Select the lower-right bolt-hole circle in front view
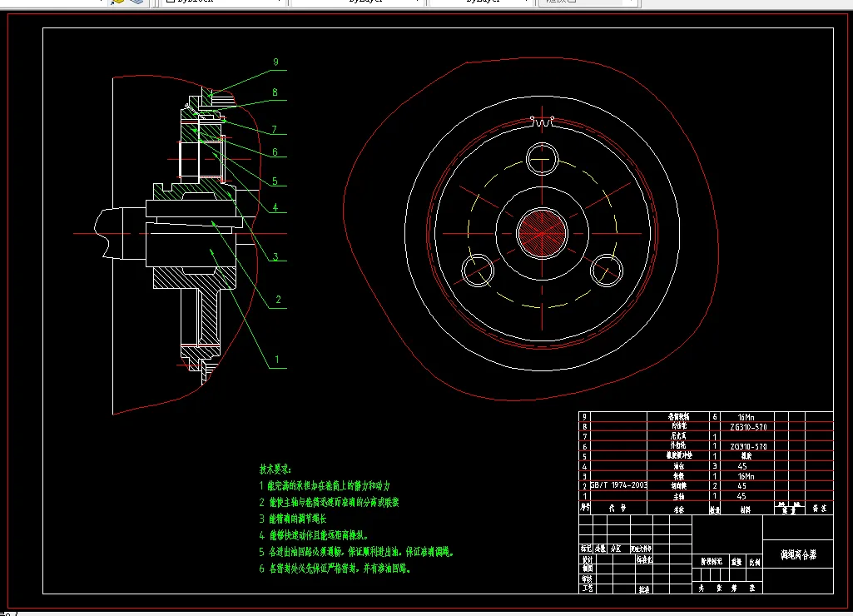 (x=607, y=271)
